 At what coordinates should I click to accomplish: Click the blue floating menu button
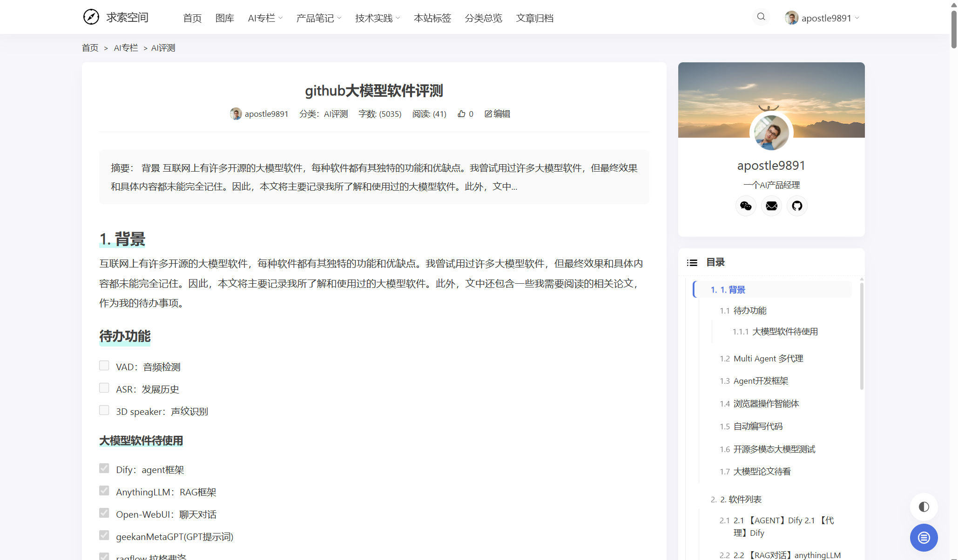pos(924,538)
